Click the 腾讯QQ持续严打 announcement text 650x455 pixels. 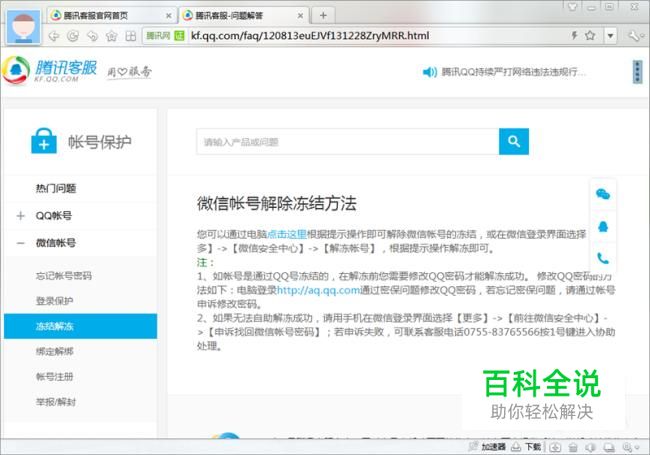coord(513,72)
